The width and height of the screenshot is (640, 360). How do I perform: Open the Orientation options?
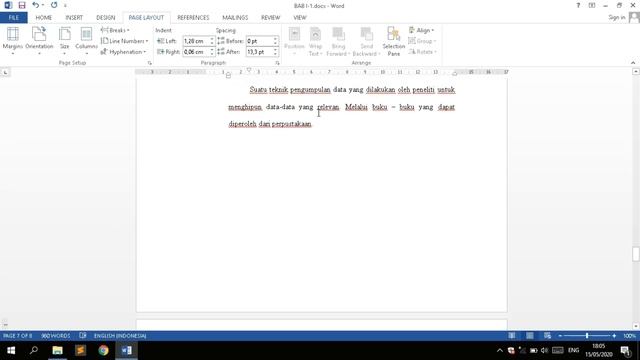pyautogui.click(x=39, y=41)
